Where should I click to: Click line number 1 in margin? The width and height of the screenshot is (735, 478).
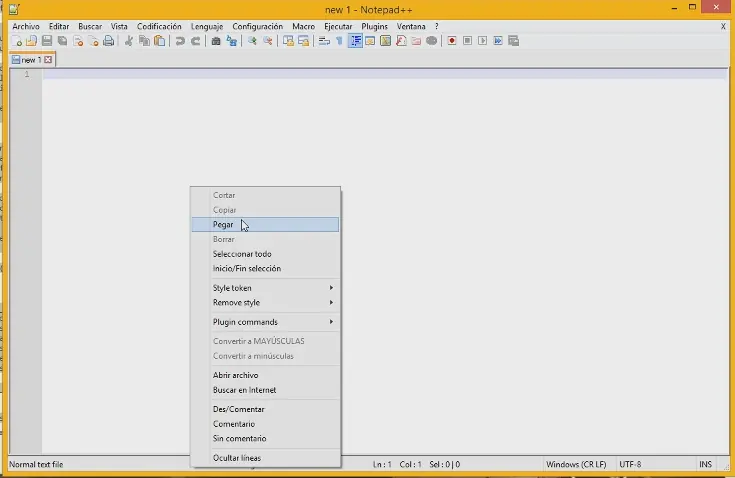[x=27, y=74]
